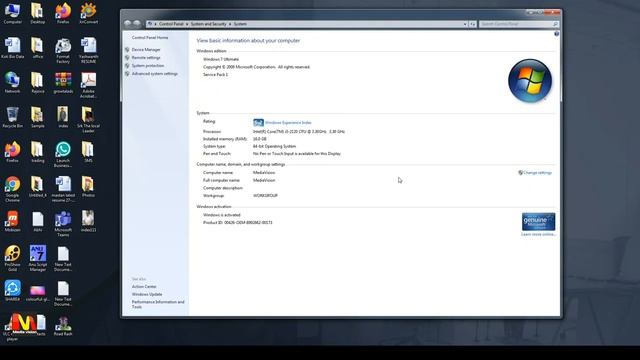Open Remote settings in the sidebar
The width and height of the screenshot is (640, 360).
(x=146, y=58)
